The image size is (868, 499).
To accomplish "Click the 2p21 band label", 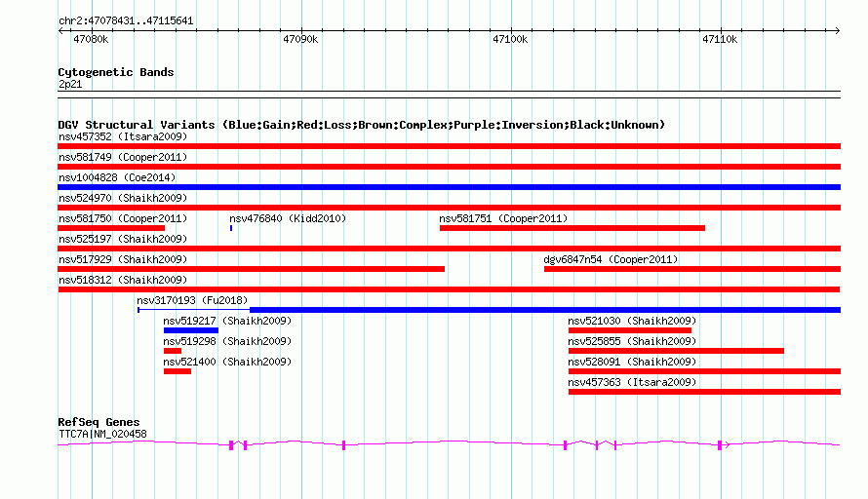I will click(x=70, y=84).
